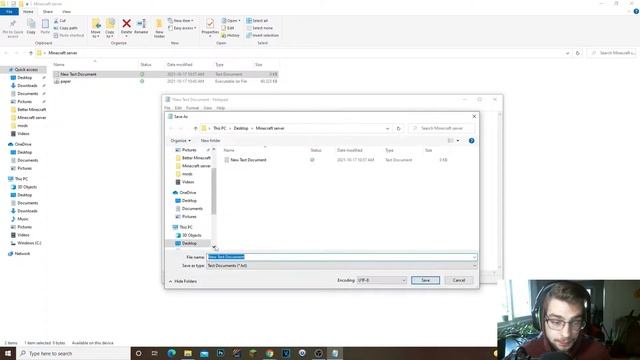Open the New item dropdown in ribbon

tap(181, 20)
